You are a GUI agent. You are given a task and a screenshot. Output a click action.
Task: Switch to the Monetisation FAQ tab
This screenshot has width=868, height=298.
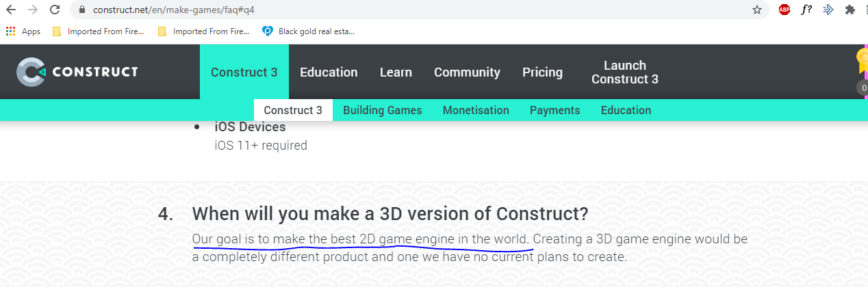pos(476,110)
